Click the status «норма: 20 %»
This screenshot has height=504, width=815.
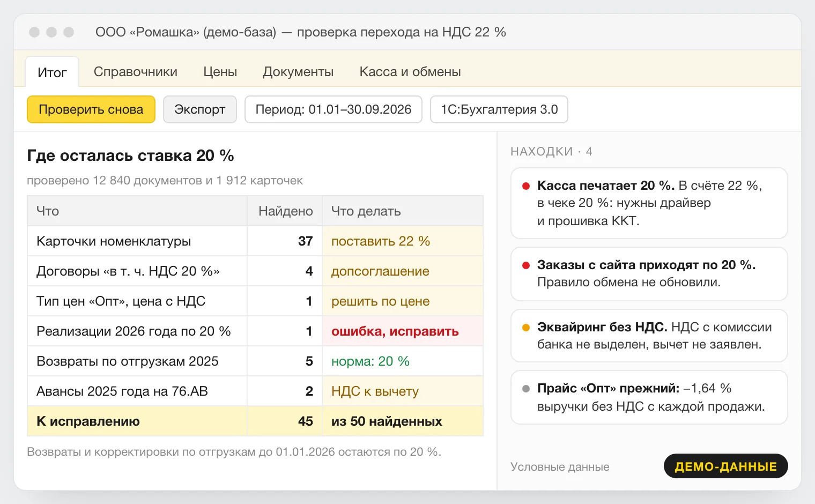[x=371, y=361]
